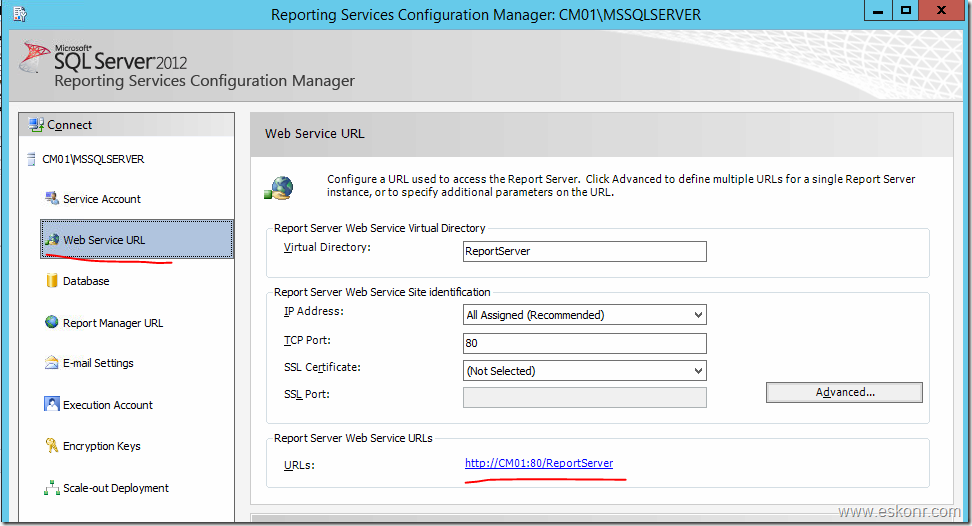Click the Service Account icon
972x526 pixels.
[x=52, y=198]
